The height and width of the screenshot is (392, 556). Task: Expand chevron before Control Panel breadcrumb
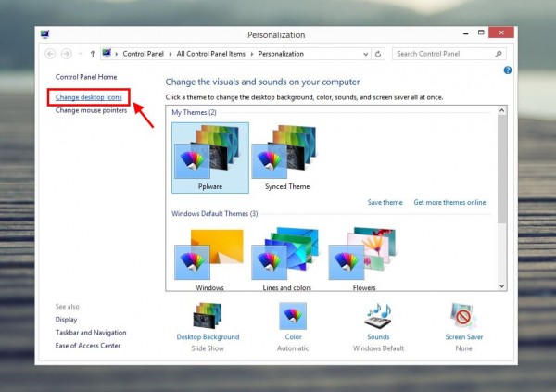pyautogui.click(x=117, y=54)
